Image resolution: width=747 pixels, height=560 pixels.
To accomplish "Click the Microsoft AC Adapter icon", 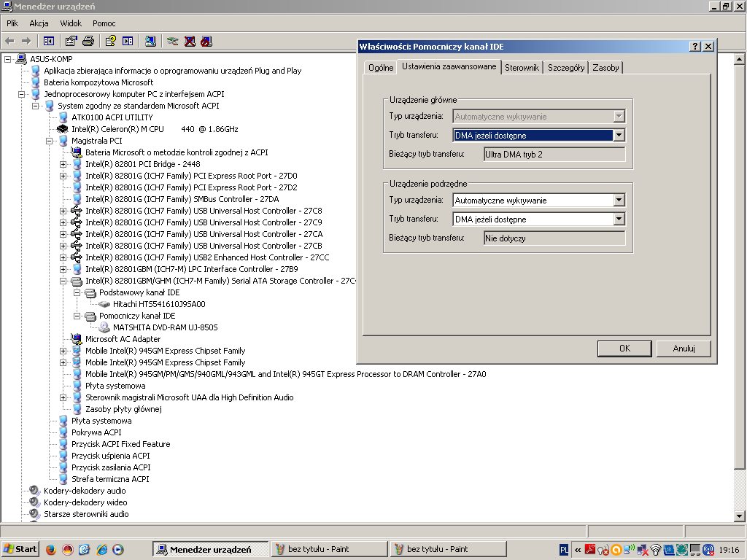I will [76, 339].
